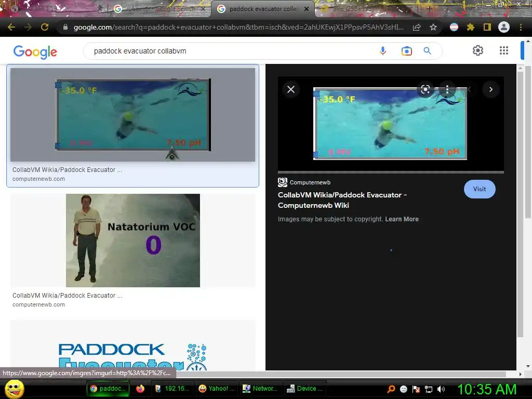View site security lock icon
Viewport: 532px width, 399px height.
point(65,27)
